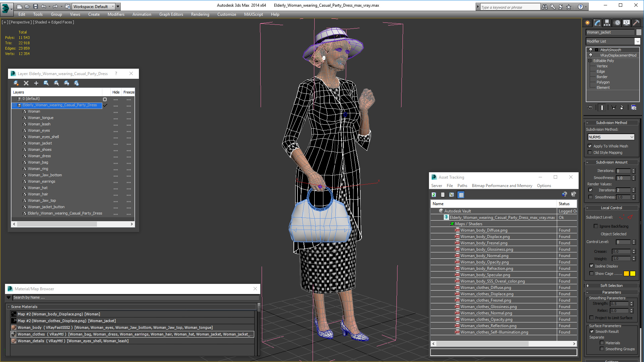This screenshot has width=644, height=362.
Task: Click the second Show Cage yellow color swatch
Action: tap(633, 274)
